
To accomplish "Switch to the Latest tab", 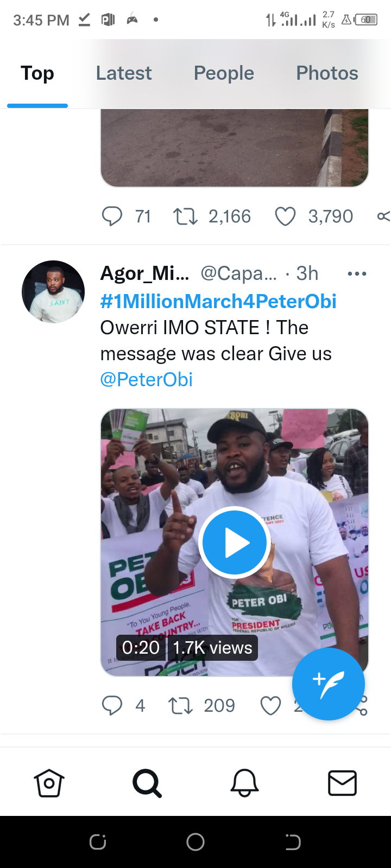I will tap(124, 73).
